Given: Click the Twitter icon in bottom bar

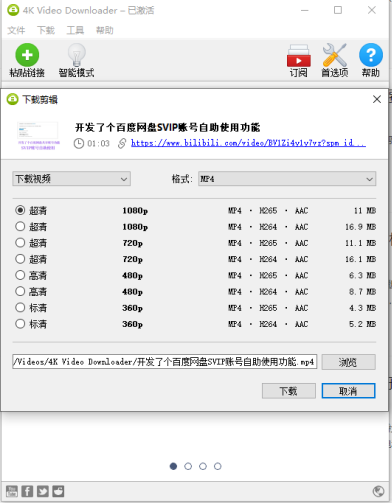Looking at the screenshot, I should pyautogui.click(x=43, y=491).
